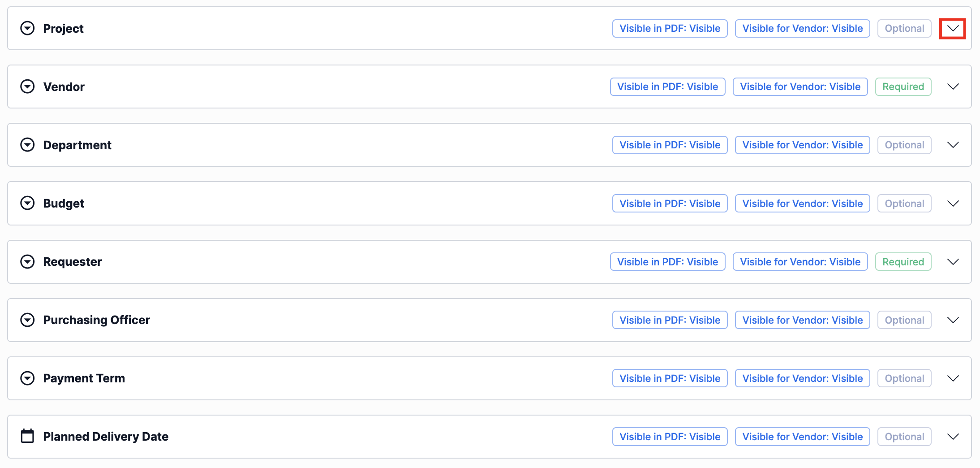The height and width of the screenshot is (468, 980).
Task: Click the dropdown-type icon beside Payment Term
Action: (x=27, y=378)
